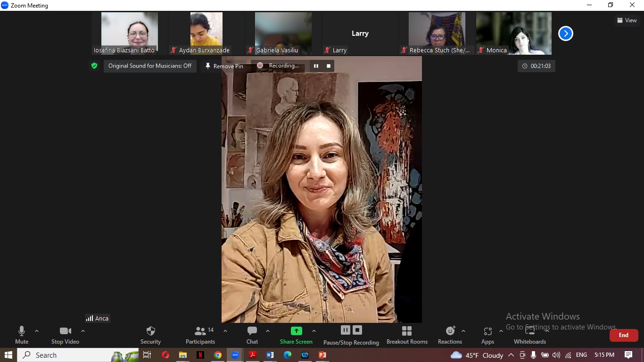Stop recording from top recording bar
644x362 pixels.
(329, 66)
